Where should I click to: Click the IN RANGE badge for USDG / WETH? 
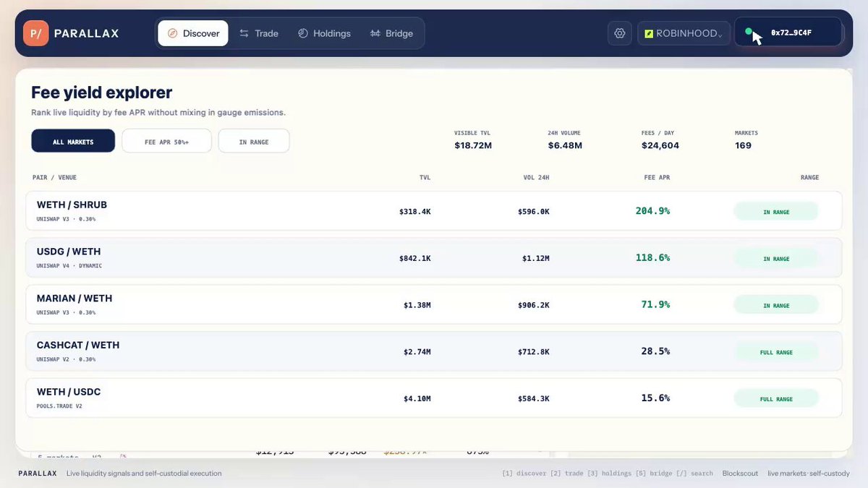776,258
